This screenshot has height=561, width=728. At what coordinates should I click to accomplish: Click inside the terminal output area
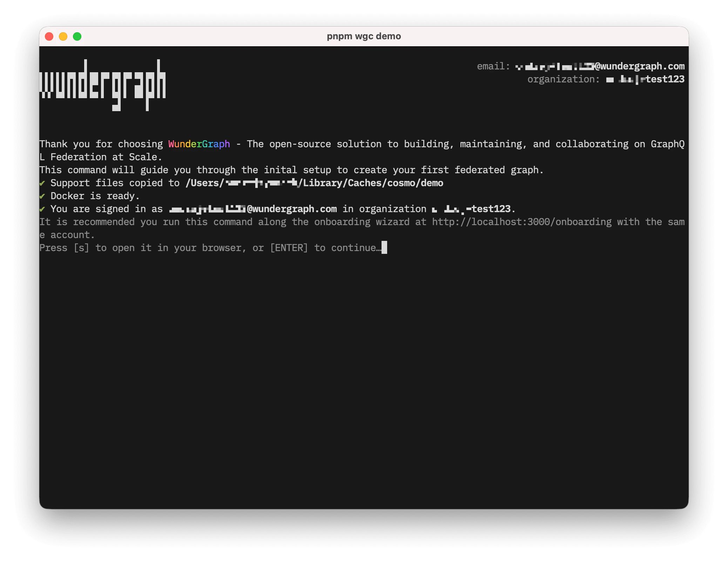pos(351,351)
